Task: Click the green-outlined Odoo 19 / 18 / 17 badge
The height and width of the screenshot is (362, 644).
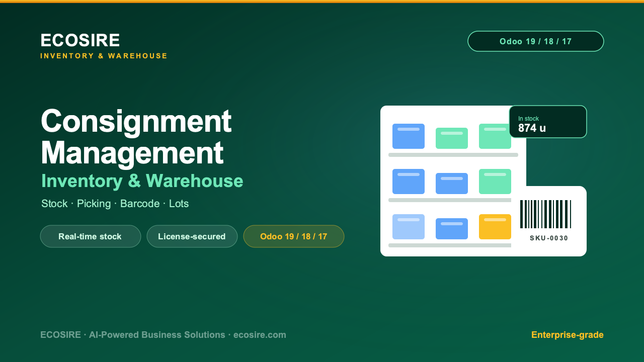Action: tap(536, 41)
